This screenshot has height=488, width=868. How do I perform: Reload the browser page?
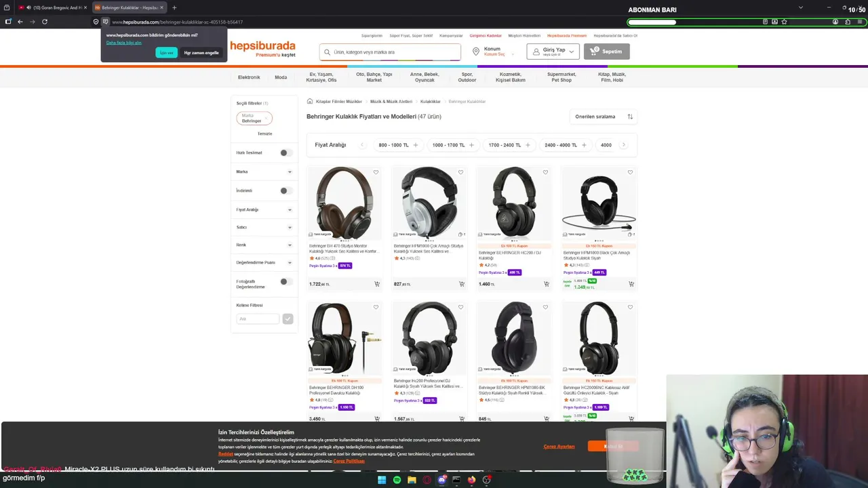(45, 22)
